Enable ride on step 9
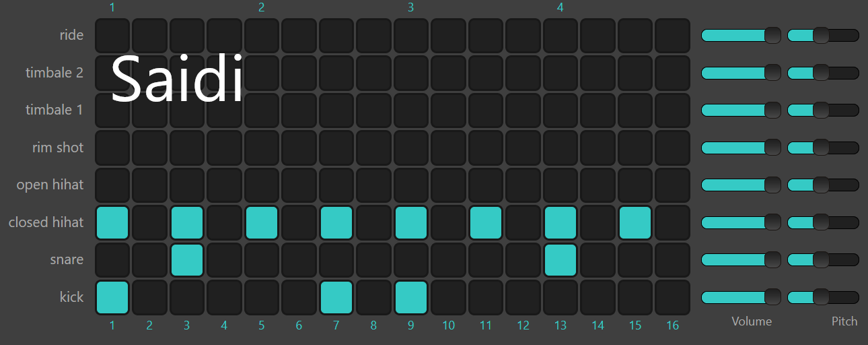The image size is (868, 345). 410,36
